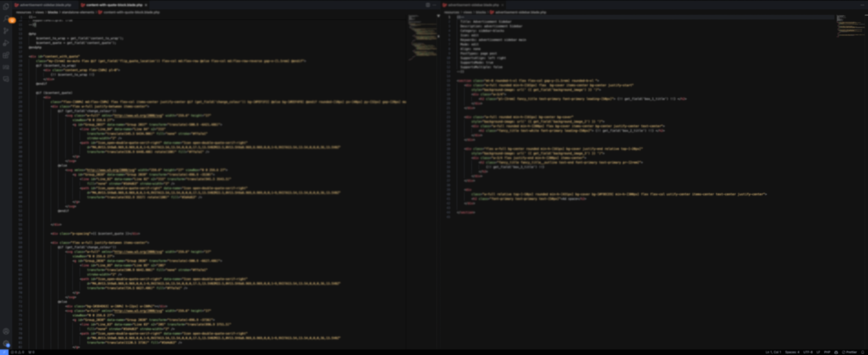Click the '$content_quote = get_field' line
This screenshot has width=868, height=355.
click(x=76, y=43)
